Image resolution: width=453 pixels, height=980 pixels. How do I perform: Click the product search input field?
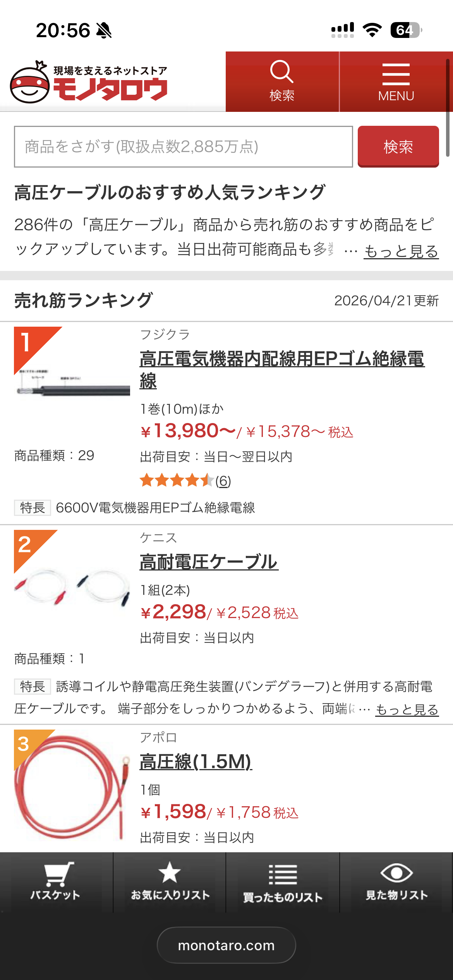point(183,147)
